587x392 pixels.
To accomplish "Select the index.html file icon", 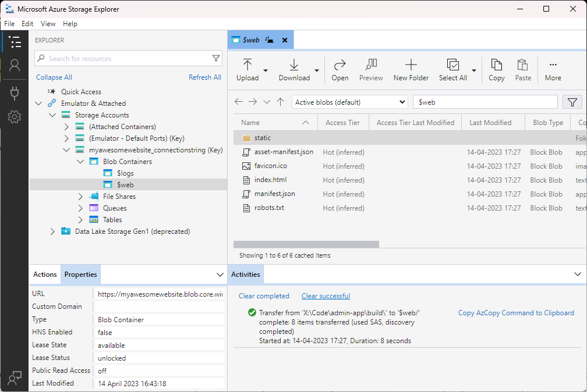I will point(246,180).
